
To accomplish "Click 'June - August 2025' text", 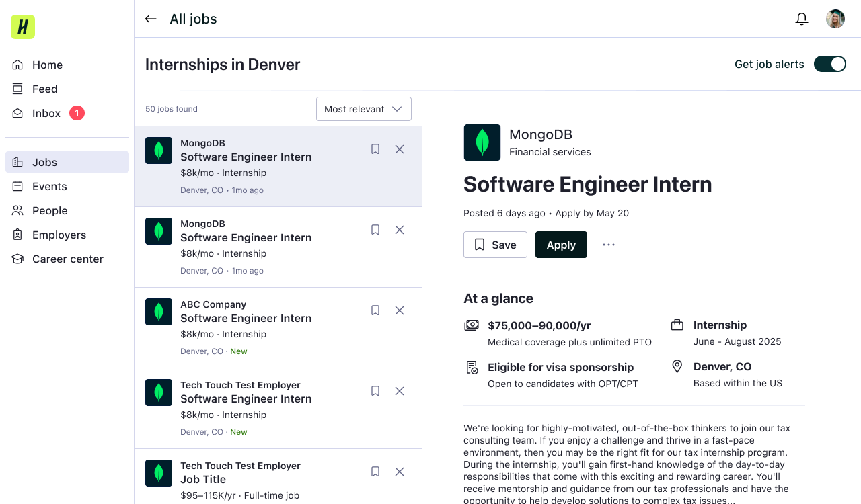I will (737, 341).
